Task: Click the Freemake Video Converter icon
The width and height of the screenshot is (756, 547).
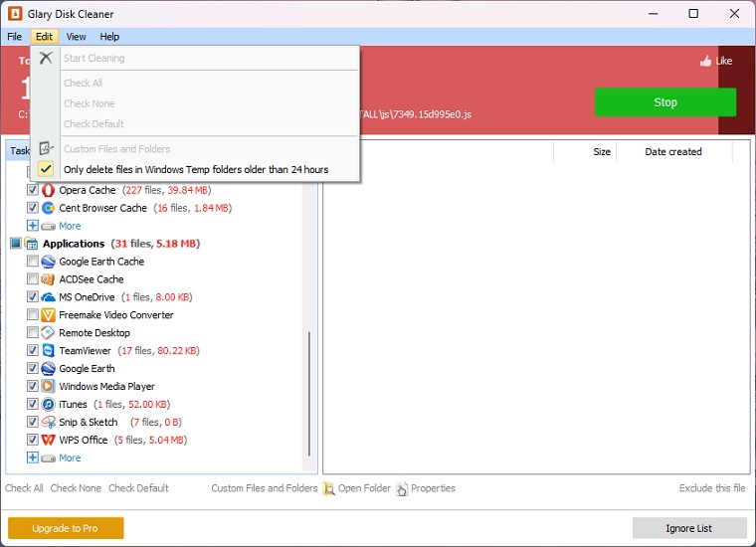Action: (x=48, y=314)
